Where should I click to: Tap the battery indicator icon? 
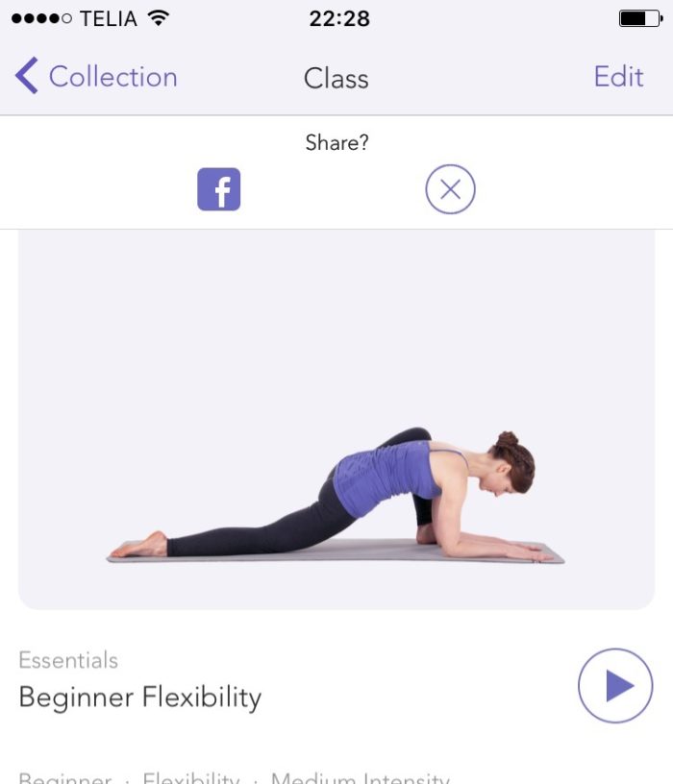click(x=641, y=18)
